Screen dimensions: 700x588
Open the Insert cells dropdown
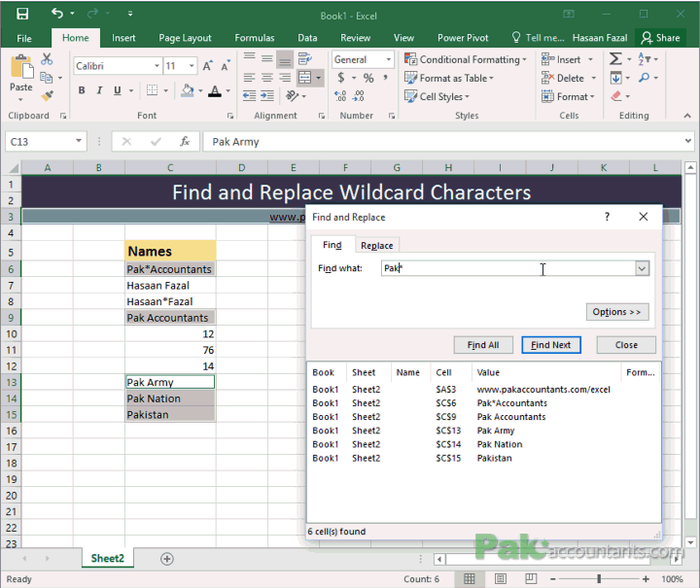[591, 59]
